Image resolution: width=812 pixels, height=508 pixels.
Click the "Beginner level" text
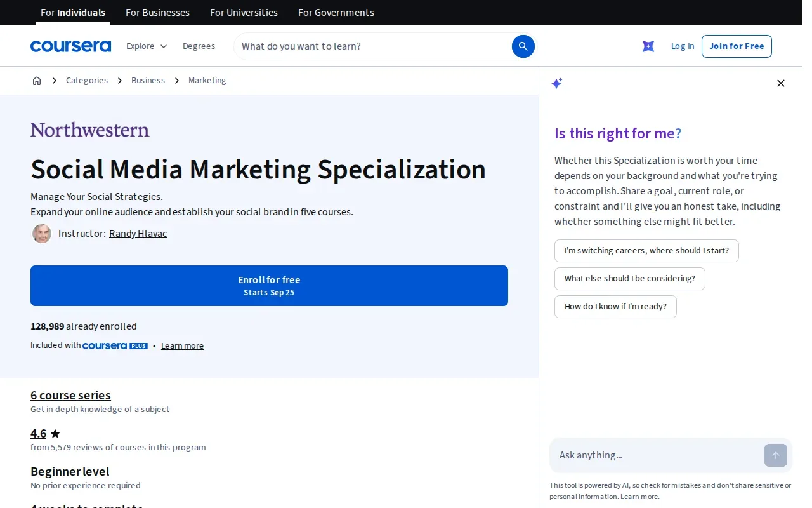click(70, 471)
